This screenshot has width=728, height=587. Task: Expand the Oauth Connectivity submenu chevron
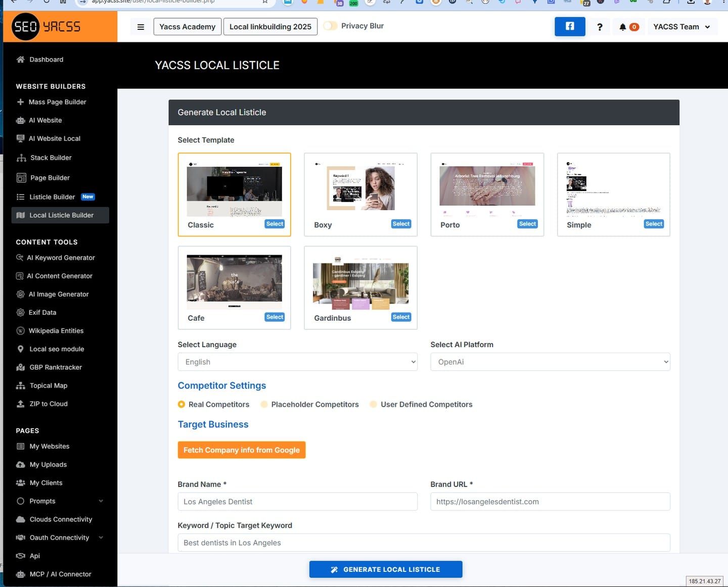click(101, 537)
